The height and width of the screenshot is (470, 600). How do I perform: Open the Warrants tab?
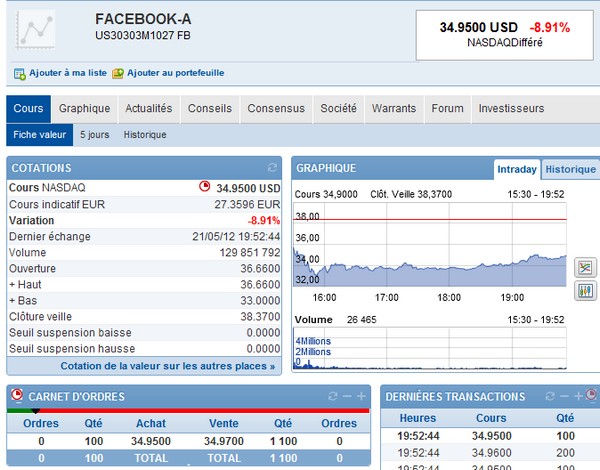click(394, 109)
